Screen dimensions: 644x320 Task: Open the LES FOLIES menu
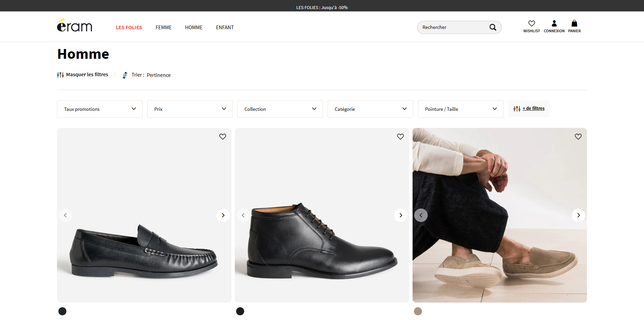129,28
